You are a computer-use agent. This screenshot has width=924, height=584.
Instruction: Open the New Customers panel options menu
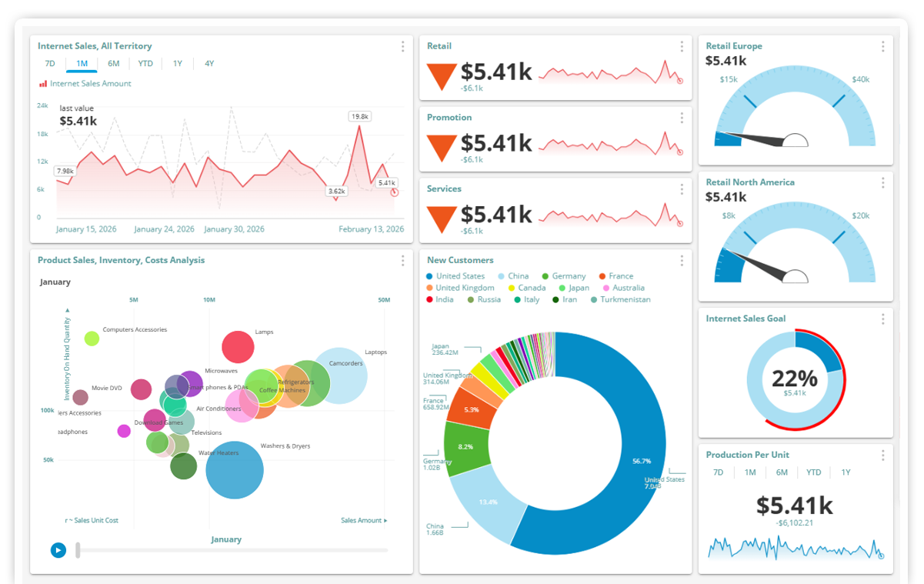point(681,261)
